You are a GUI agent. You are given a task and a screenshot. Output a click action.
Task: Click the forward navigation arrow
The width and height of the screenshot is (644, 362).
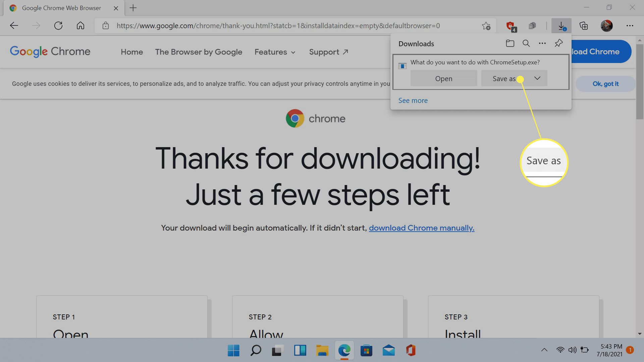[36, 25]
